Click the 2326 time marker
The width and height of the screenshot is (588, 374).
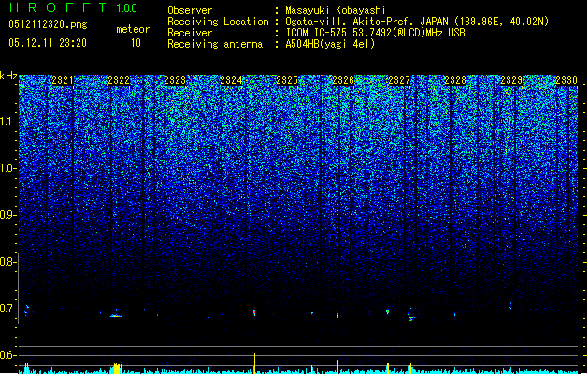[343, 80]
